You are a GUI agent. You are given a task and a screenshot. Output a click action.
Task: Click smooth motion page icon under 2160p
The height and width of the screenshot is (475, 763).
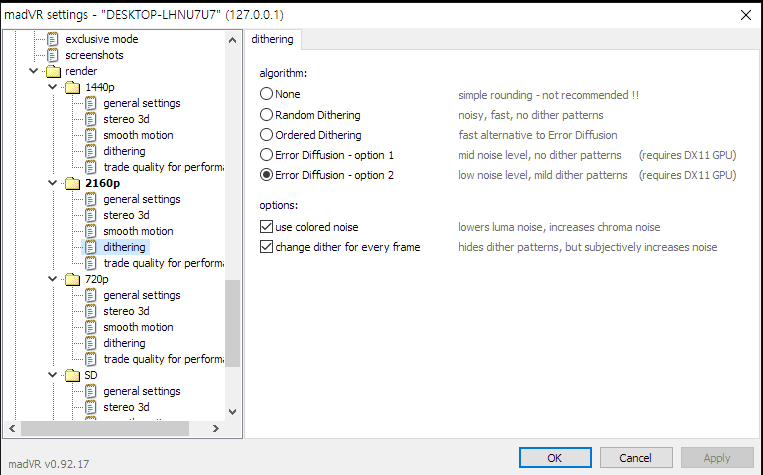pyautogui.click(x=91, y=231)
